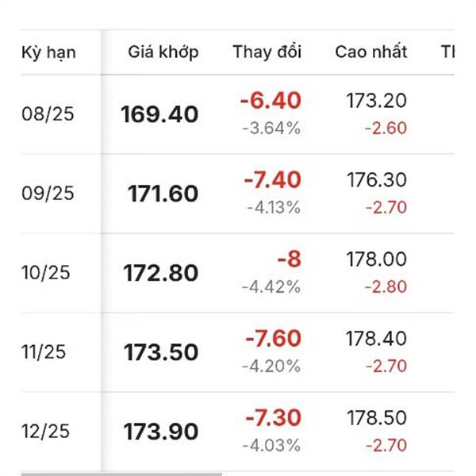
Task: Click the horizontal scrollbar at table bottom
Action: pyautogui.click(x=121, y=474)
